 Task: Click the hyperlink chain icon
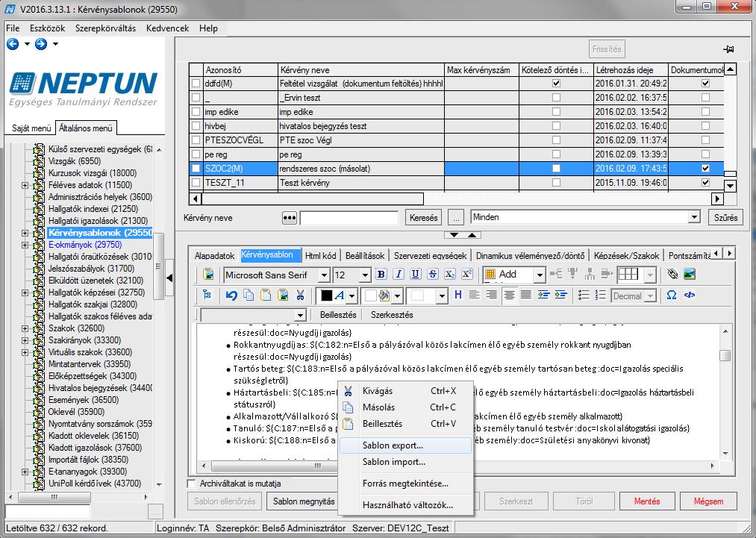[672, 275]
